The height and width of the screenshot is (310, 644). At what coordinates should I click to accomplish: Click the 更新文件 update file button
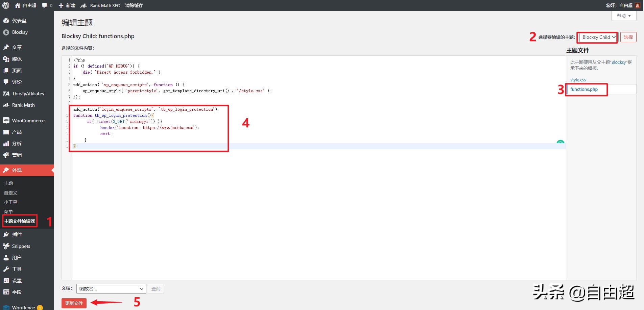(x=74, y=303)
